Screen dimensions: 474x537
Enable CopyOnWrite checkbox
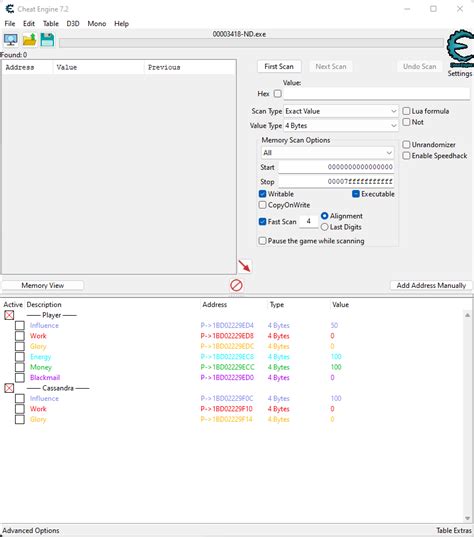(x=263, y=205)
